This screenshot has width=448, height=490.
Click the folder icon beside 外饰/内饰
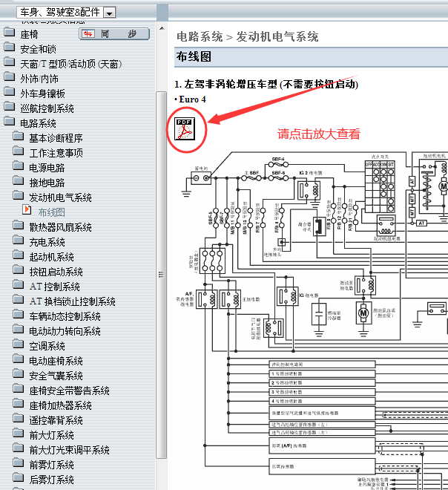[x=10, y=77]
